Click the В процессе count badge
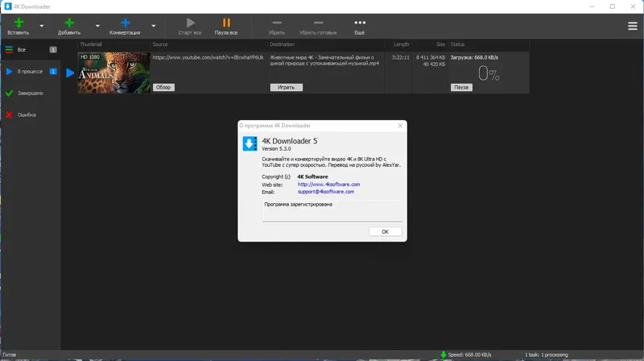The image size is (644, 361). tap(53, 72)
